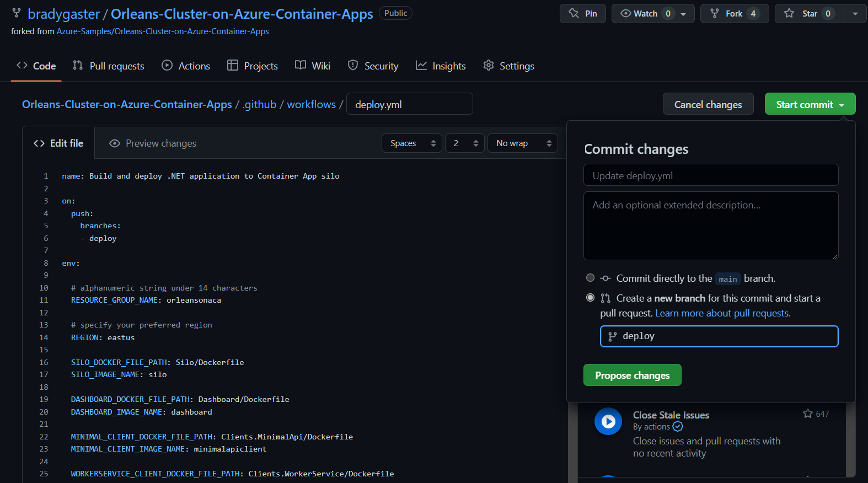Edit the deploy.yml filename field

pos(410,104)
